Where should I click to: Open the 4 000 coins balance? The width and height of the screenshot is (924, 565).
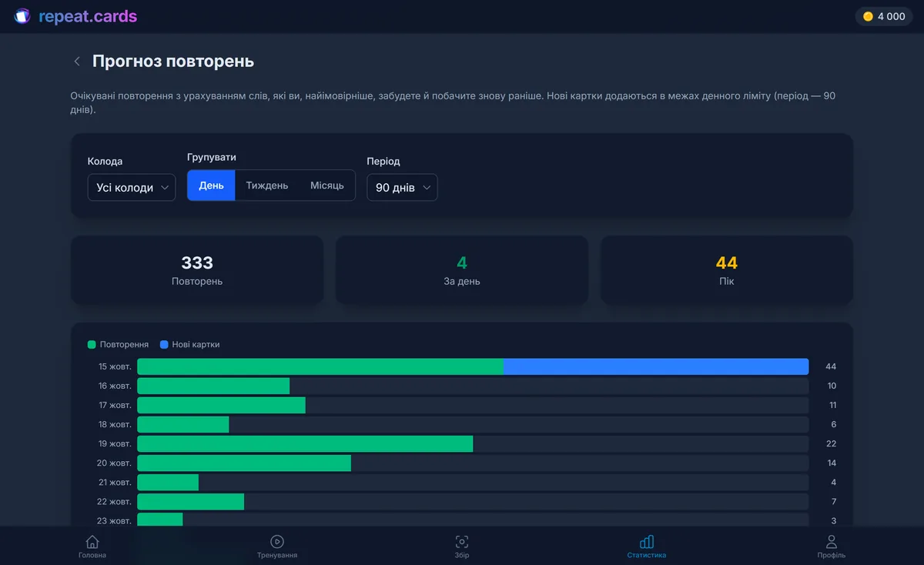pos(884,16)
